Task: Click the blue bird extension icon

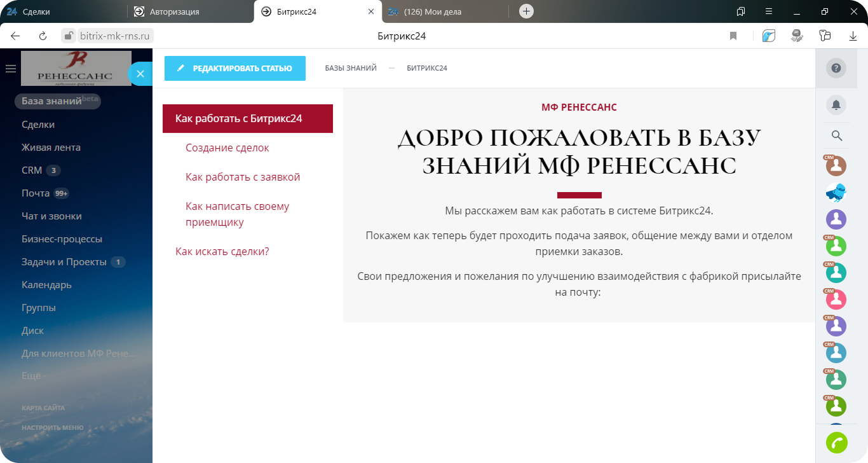Action: [x=769, y=36]
